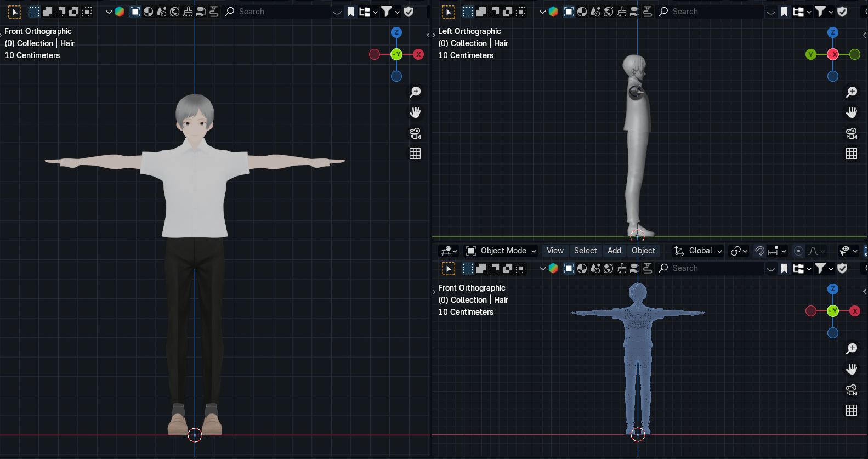
Task: Open the Add menu
Action: [x=614, y=251]
